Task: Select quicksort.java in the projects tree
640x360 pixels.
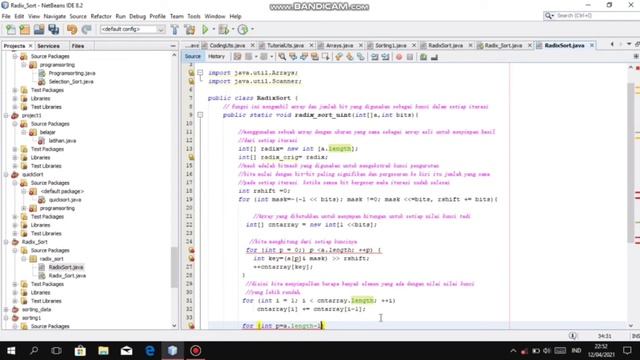Action: [x=65, y=200]
